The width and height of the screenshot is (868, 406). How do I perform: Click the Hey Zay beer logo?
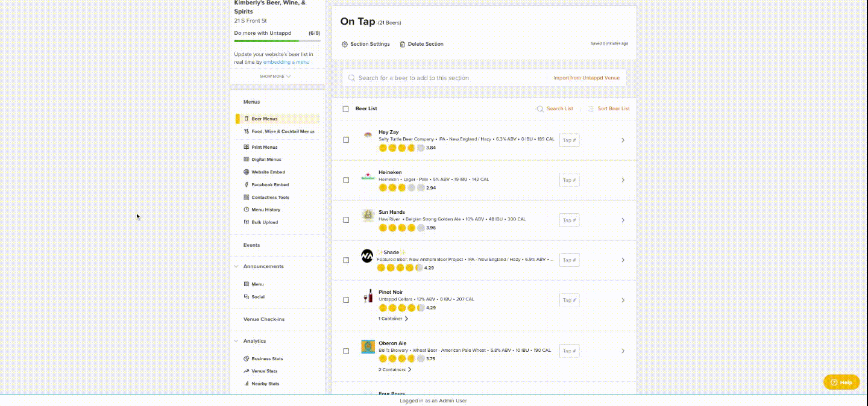click(368, 136)
